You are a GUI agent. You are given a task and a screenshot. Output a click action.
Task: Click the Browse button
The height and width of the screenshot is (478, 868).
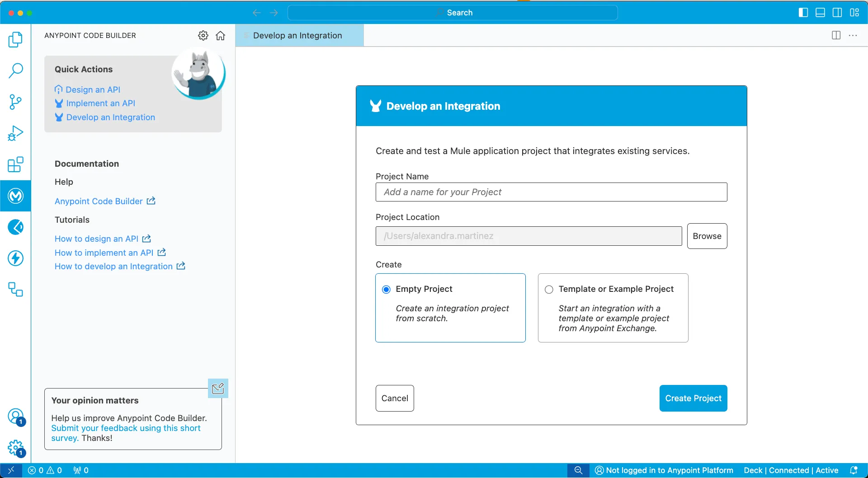tap(707, 236)
